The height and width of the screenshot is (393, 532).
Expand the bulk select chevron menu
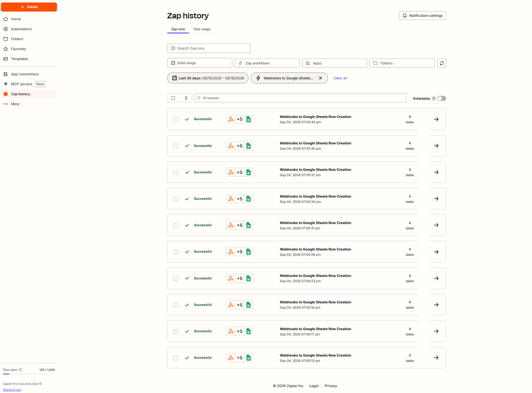pyautogui.click(x=186, y=98)
